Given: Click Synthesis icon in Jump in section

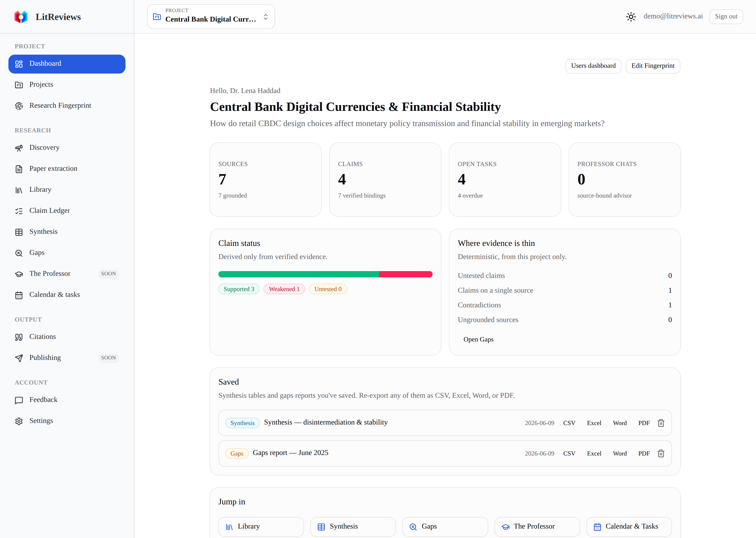Looking at the screenshot, I should pos(321,527).
